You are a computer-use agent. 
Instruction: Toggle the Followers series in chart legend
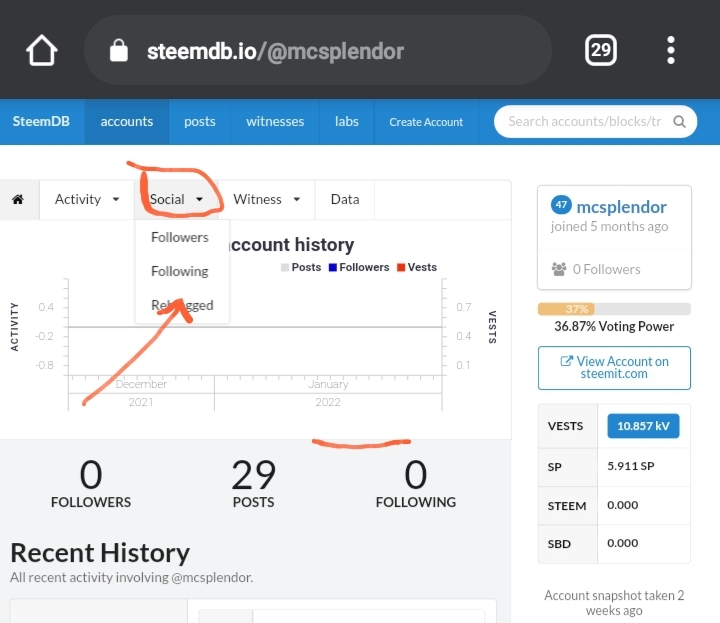pyautogui.click(x=359, y=267)
